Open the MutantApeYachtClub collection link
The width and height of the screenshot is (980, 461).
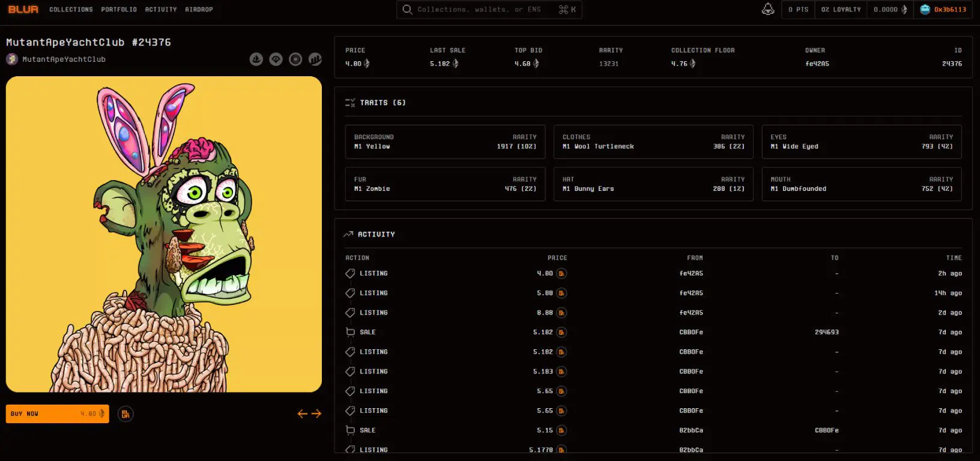tap(64, 59)
